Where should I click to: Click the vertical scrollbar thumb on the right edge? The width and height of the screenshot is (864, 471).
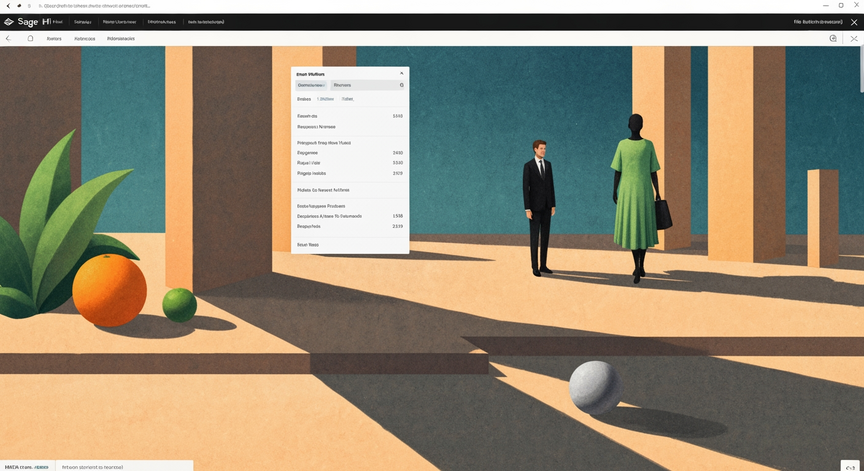862,69
